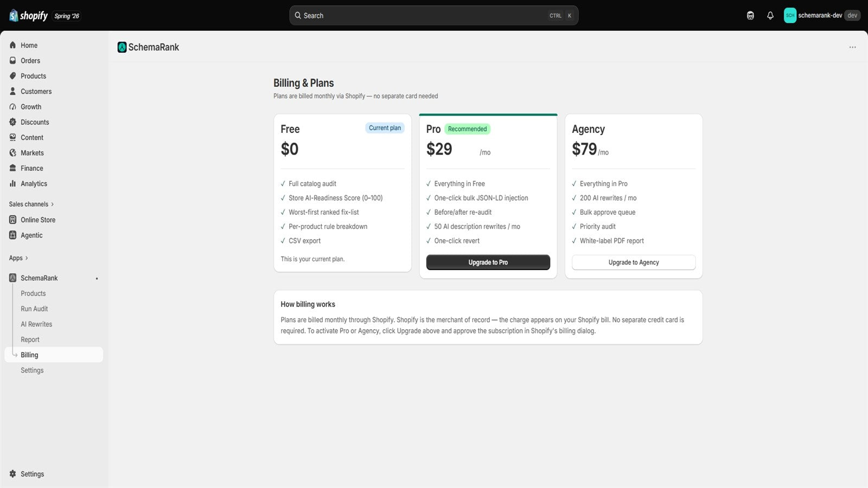Click "Worst-first ranked fix-list" feature
Image resolution: width=868 pixels, height=488 pixels.
(x=324, y=213)
